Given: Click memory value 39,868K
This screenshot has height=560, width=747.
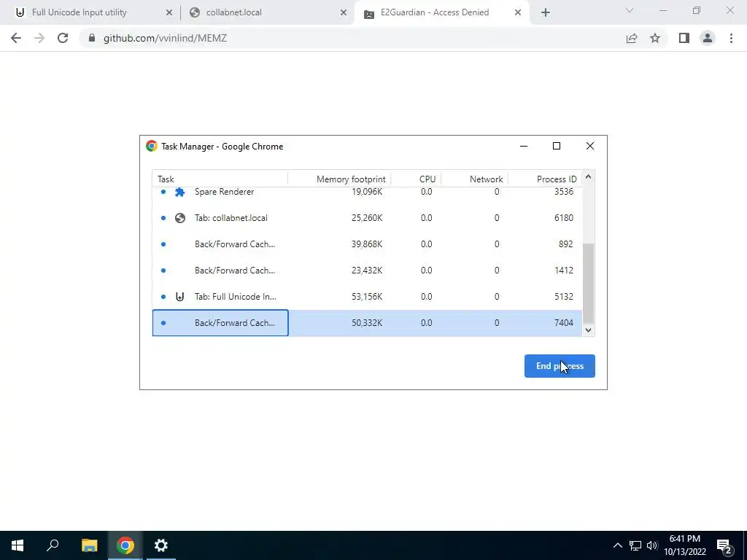Looking at the screenshot, I should point(367,244).
